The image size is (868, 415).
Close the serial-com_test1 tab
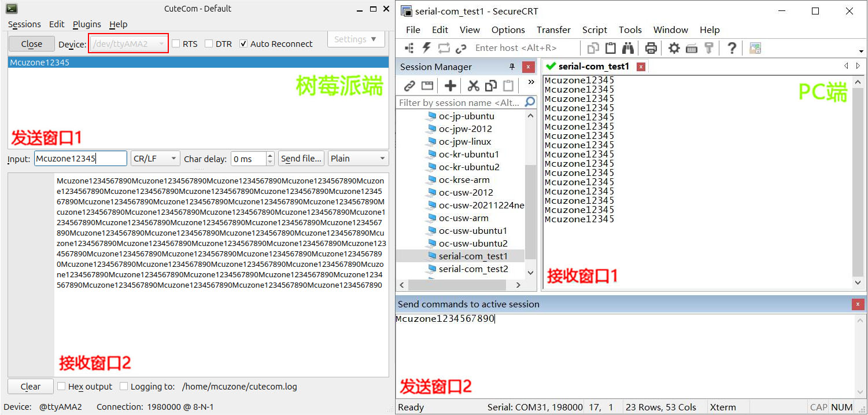click(641, 67)
